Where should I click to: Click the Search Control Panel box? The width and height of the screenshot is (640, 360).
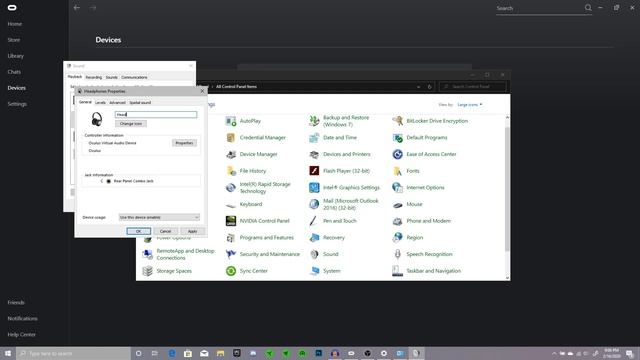tap(473, 87)
